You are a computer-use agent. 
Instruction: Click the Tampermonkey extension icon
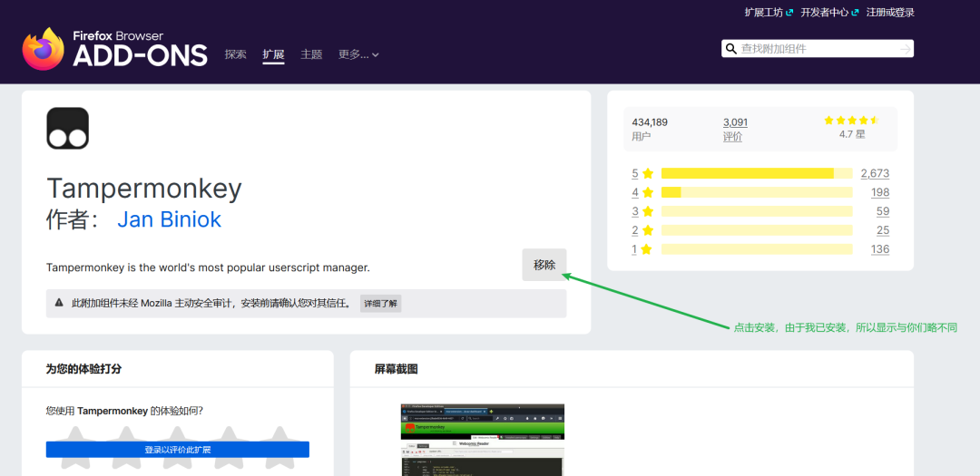(67, 128)
